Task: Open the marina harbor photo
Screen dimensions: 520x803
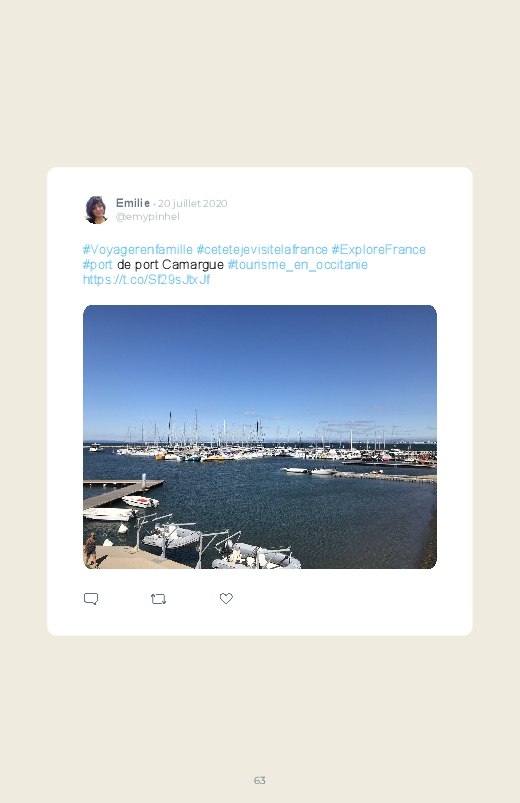Action: tap(260, 437)
